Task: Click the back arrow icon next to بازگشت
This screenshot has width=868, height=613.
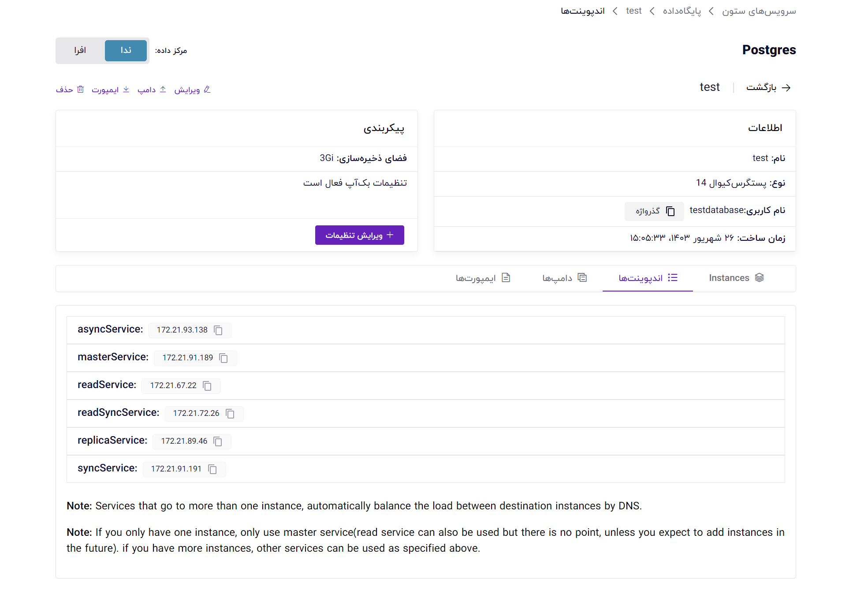Action: point(786,88)
